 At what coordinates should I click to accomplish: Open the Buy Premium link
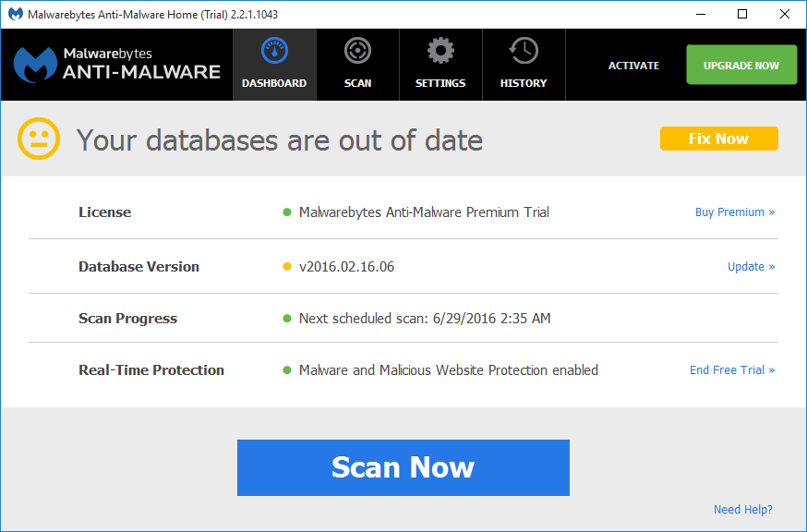[x=735, y=212]
